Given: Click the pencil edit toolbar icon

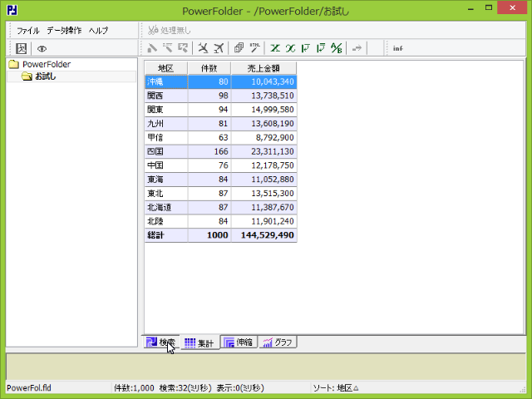Looking at the screenshot, I should (152, 48).
